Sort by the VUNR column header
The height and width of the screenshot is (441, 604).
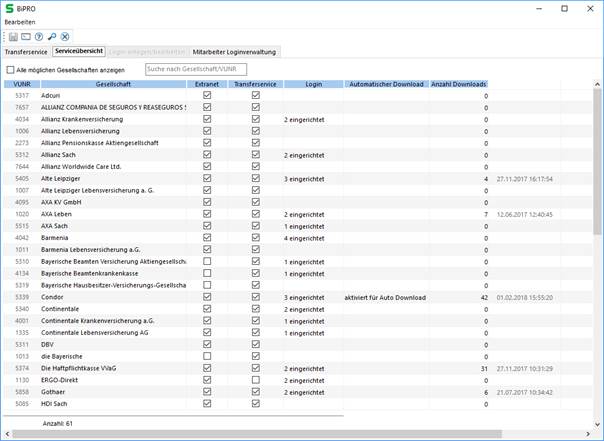[x=22, y=84]
